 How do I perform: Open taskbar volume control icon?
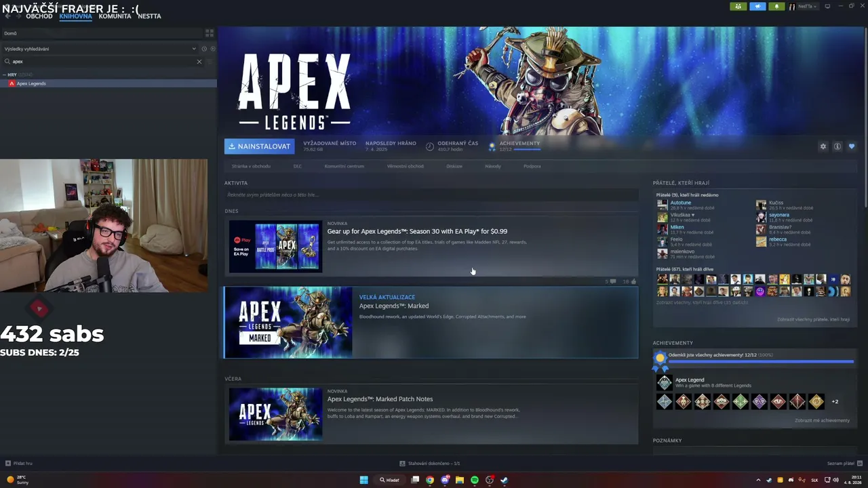(x=836, y=480)
